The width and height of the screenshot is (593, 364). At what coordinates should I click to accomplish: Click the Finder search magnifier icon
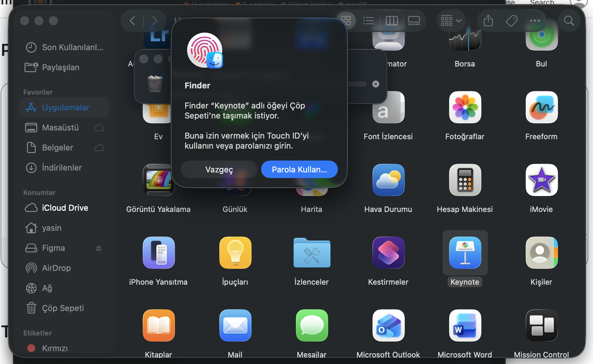(569, 21)
